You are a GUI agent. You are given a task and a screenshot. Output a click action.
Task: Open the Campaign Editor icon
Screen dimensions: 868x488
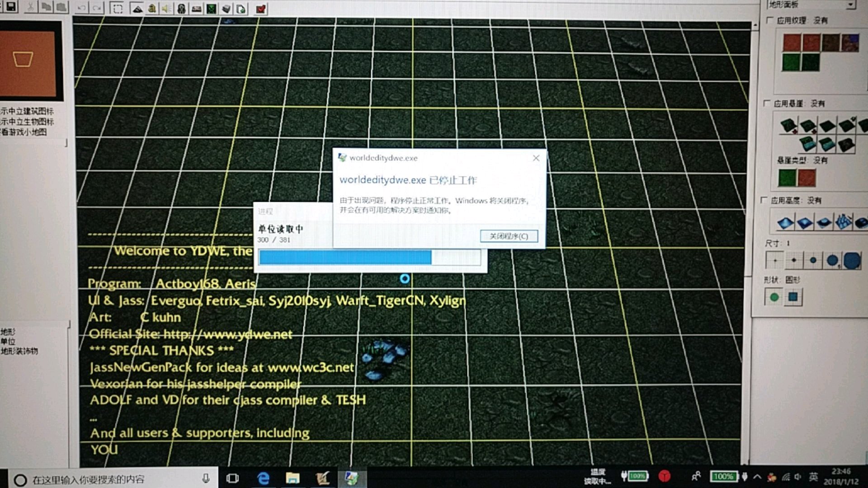pos(196,9)
